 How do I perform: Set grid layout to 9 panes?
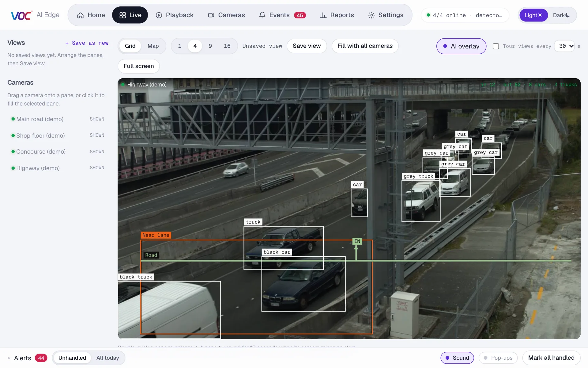pos(210,46)
